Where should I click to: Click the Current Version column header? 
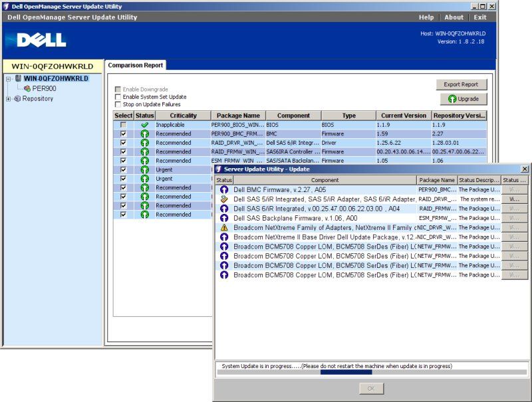point(404,116)
